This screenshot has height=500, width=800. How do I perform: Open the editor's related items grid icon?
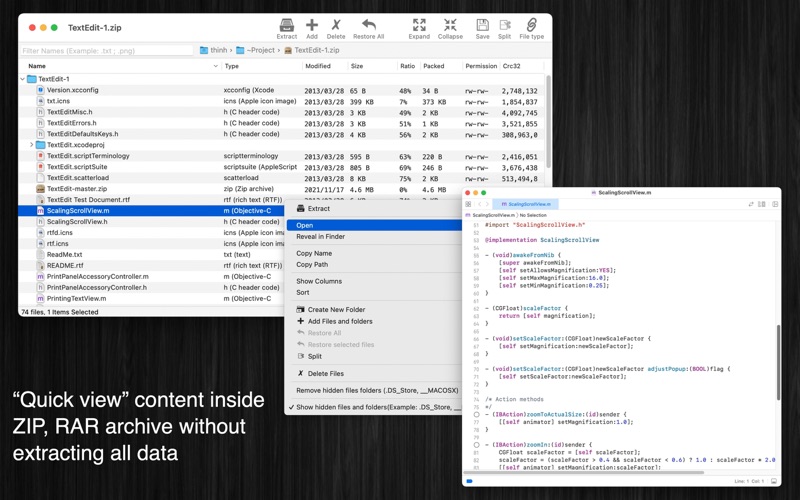pyautogui.click(x=468, y=204)
